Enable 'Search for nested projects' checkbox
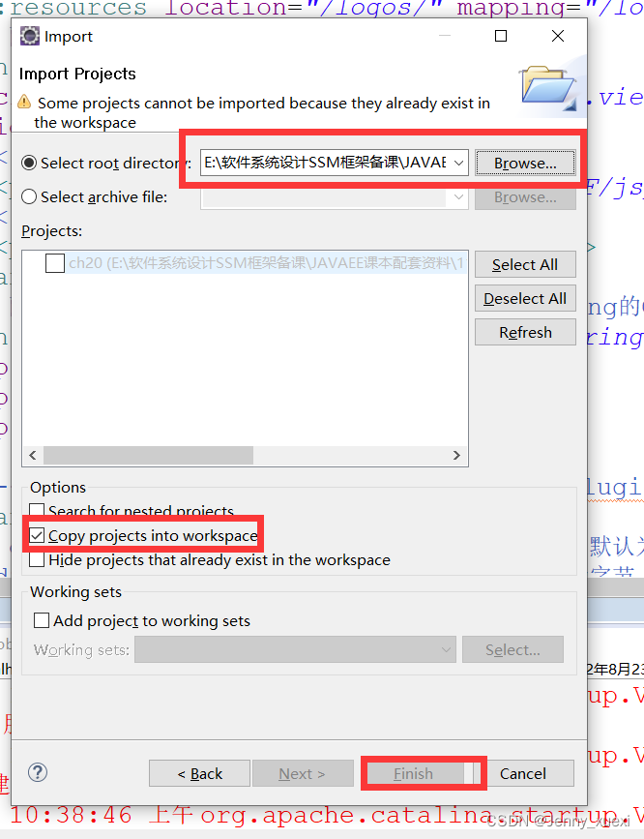This screenshot has height=839, width=644. pos(37,510)
